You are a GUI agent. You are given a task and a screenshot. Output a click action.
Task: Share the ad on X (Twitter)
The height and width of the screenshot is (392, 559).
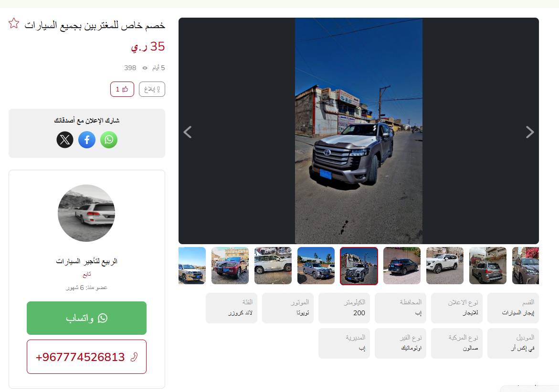[65, 140]
